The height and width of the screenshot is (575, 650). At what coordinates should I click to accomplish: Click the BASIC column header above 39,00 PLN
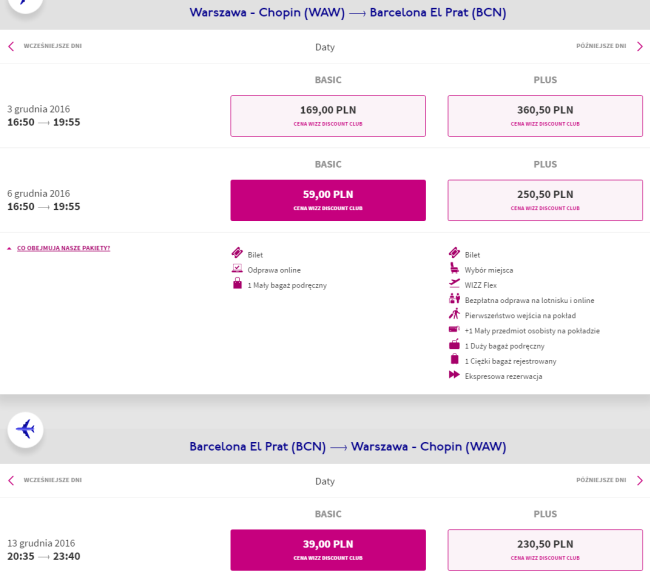pyautogui.click(x=328, y=514)
